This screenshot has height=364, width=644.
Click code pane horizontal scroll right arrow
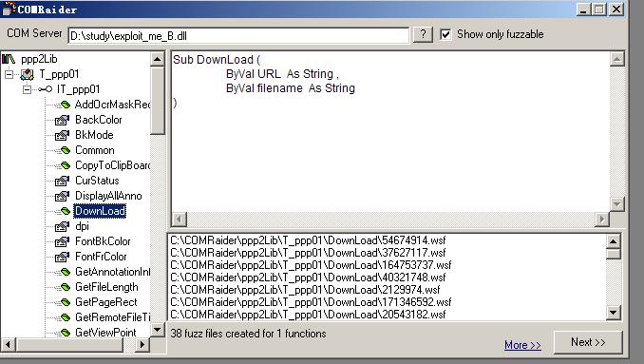click(x=601, y=220)
